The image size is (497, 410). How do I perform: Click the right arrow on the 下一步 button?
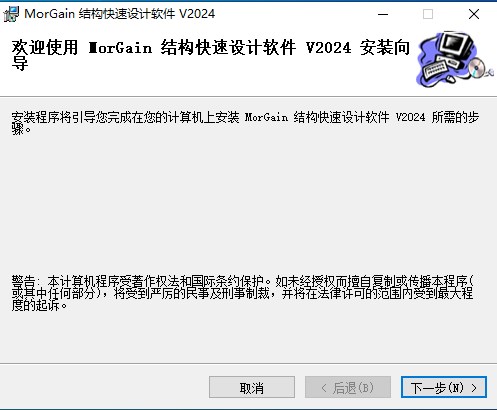[x=474, y=388]
